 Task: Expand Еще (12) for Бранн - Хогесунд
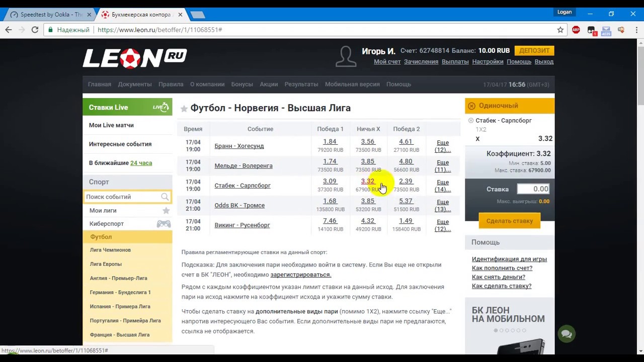pos(443,146)
